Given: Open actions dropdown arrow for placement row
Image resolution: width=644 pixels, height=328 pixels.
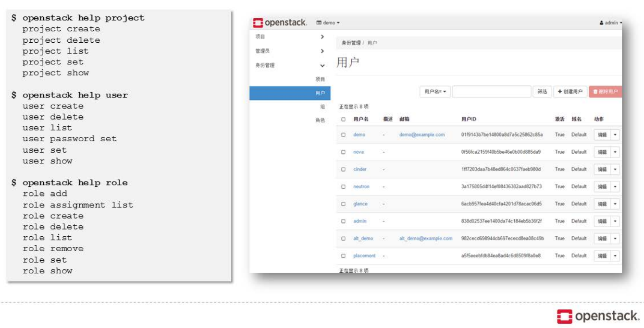Looking at the screenshot, I should point(615,256).
